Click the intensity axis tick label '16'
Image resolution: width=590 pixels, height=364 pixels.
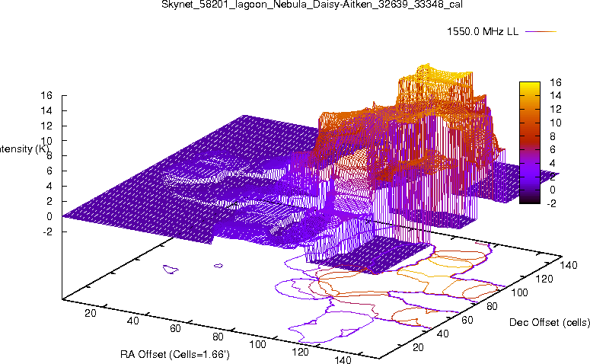point(46,95)
